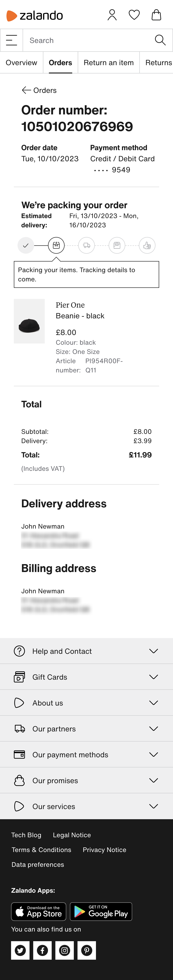Open Zalando's Facebook page
The height and width of the screenshot is (980, 173).
pos(42,950)
